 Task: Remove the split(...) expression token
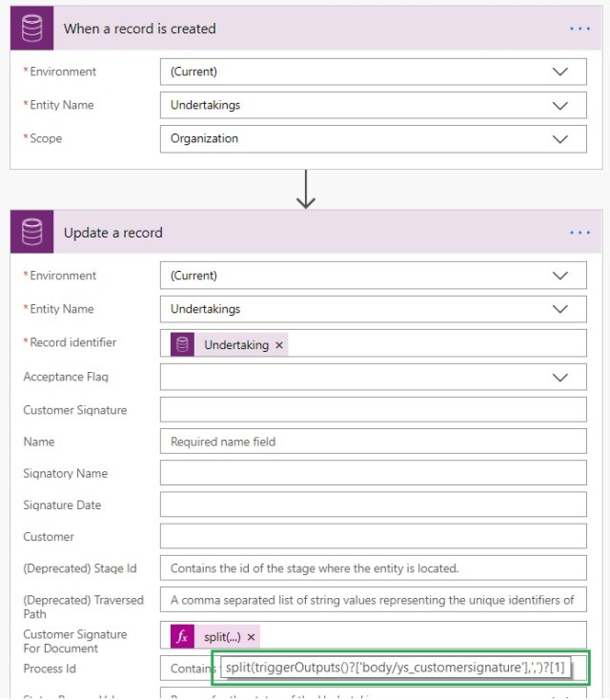click(x=251, y=637)
